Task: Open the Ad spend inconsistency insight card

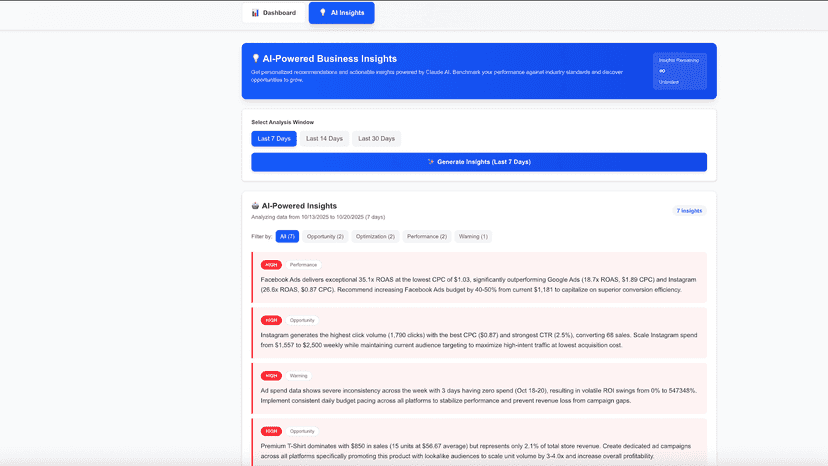Action: click(x=479, y=388)
